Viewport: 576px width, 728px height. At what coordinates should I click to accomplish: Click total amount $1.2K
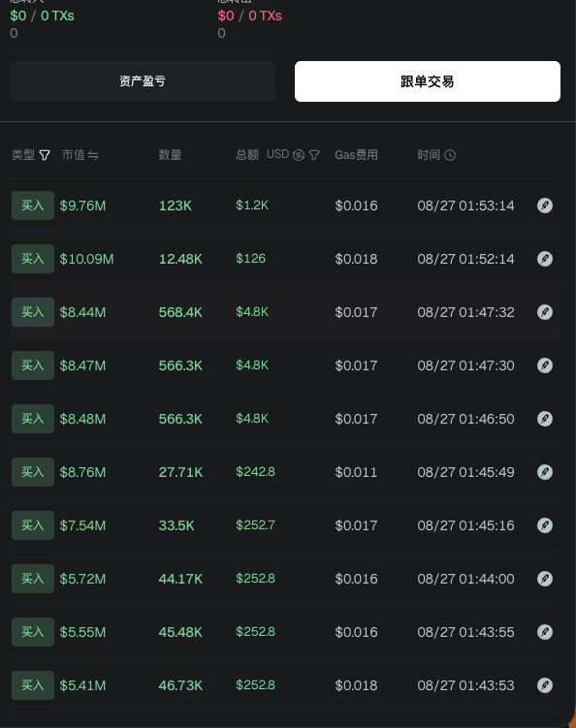coord(252,206)
